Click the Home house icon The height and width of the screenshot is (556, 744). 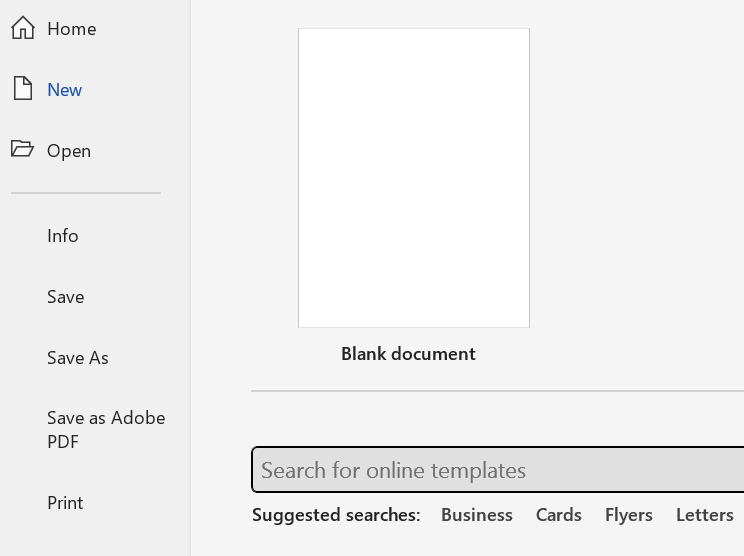(22, 28)
